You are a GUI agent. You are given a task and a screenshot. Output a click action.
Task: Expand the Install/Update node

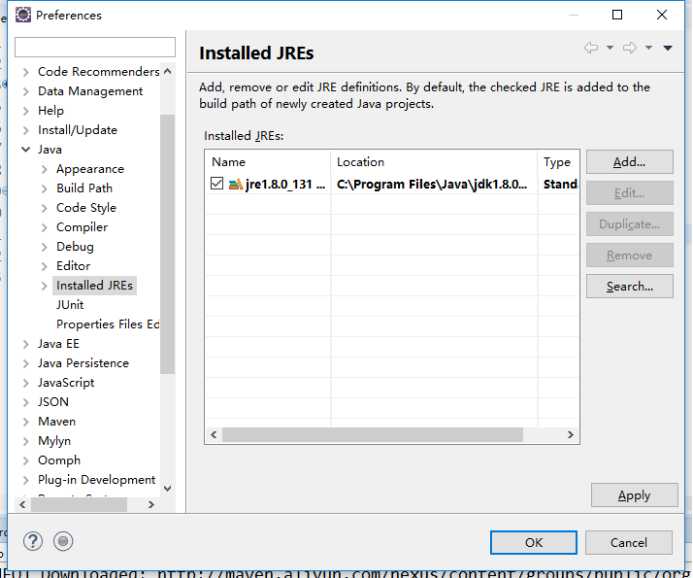pyautogui.click(x=26, y=130)
